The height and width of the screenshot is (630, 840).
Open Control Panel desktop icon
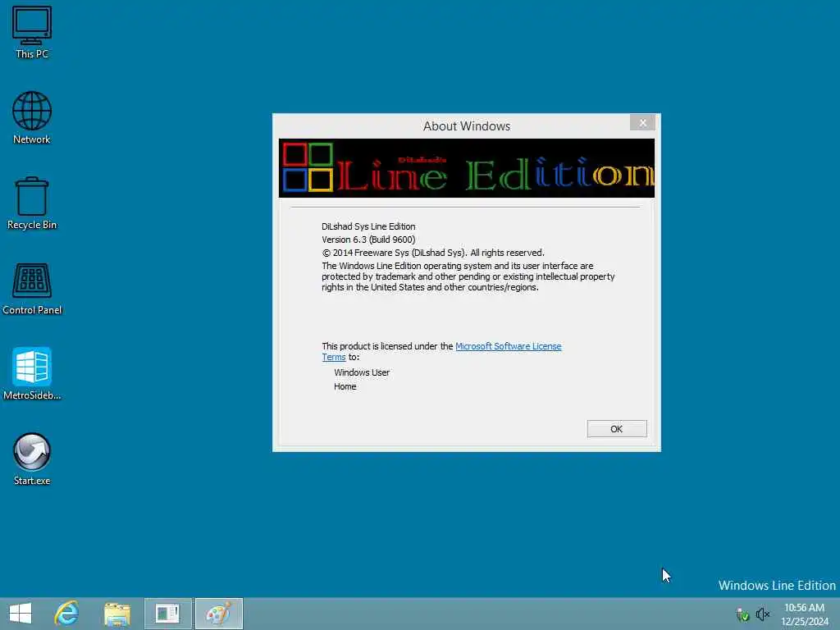click(32, 288)
